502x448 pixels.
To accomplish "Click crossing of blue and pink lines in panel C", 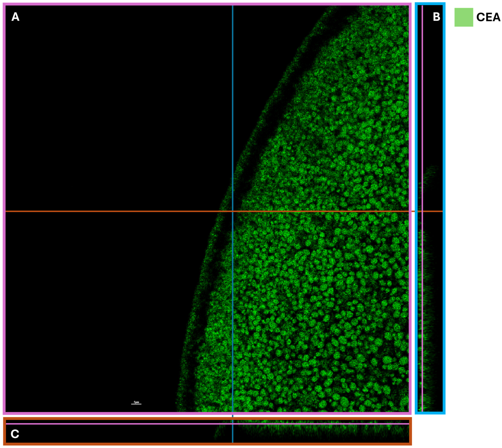I will [232, 424].
